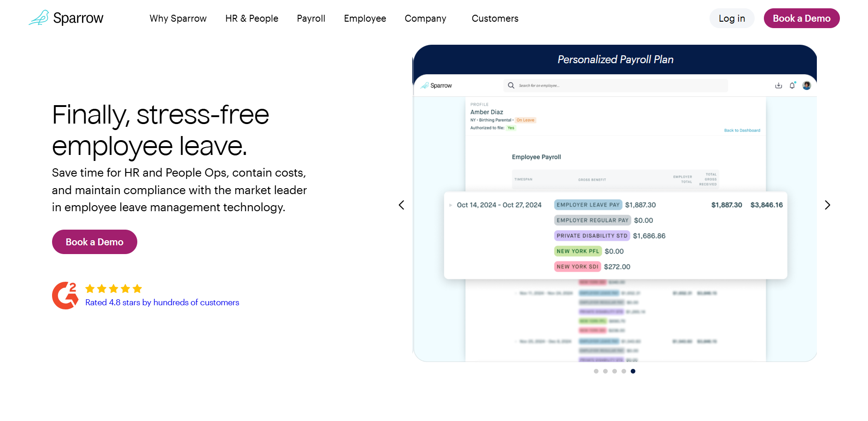Image resolution: width=868 pixels, height=421 pixels.
Task: Click Book a Demo in header
Action: 802,18
